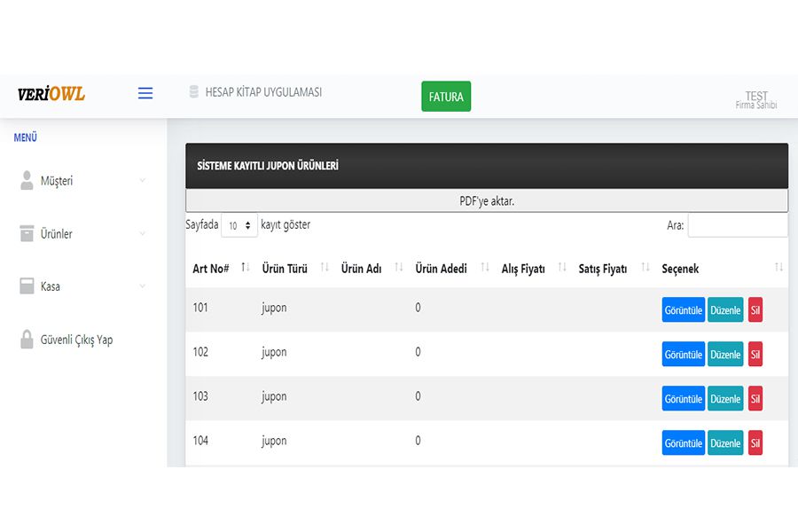Expand the Müşteri menu chevron
The width and height of the screenshot is (798, 532).
pos(143,180)
